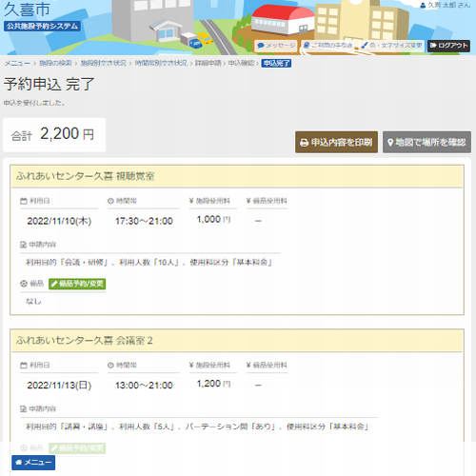Screen dimensions: 476x476
Task: Go to メニュー in the breadcrumb
Action: (17, 64)
